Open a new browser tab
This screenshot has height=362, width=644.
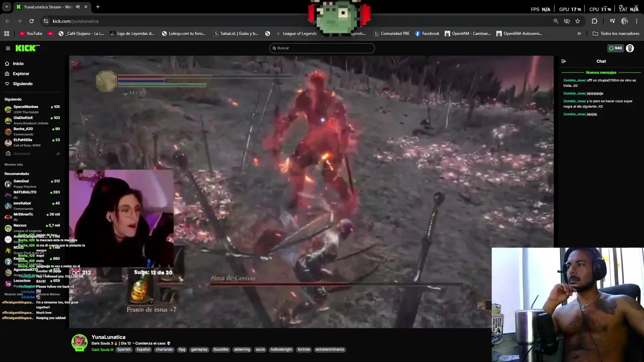pos(98,7)
